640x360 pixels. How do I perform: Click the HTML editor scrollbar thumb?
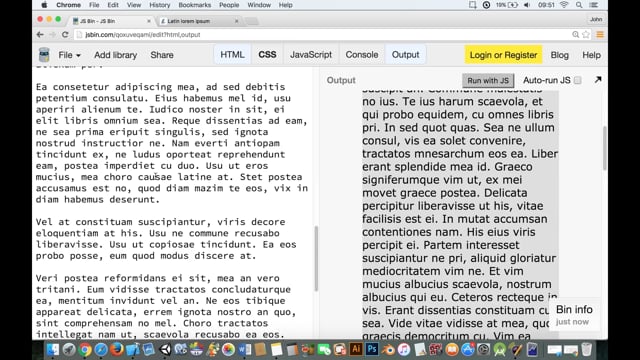click(x=316, y=258)
